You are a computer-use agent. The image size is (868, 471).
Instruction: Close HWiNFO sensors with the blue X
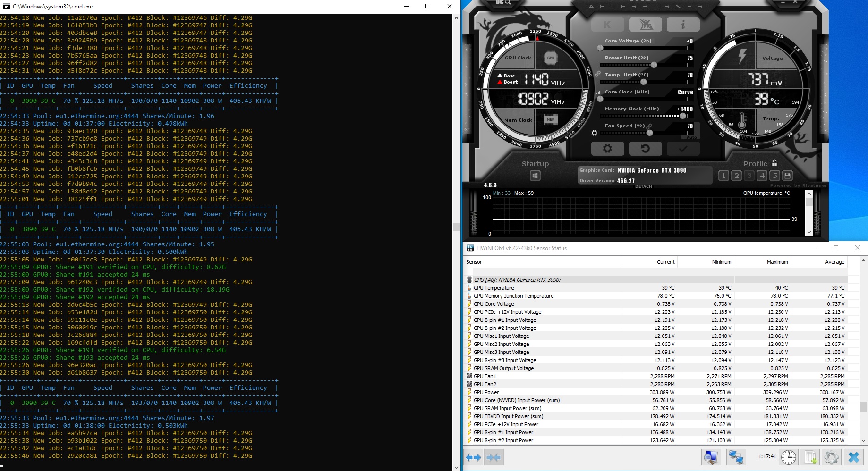click(x=854, y=457)
